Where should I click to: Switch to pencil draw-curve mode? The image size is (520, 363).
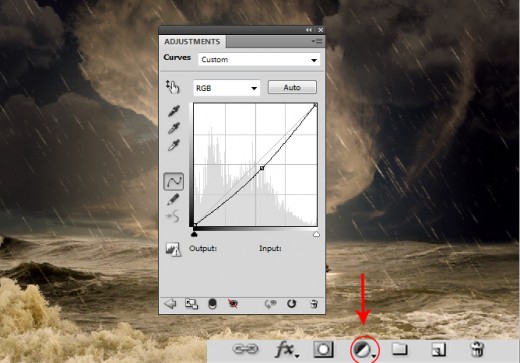coord(173,199)
